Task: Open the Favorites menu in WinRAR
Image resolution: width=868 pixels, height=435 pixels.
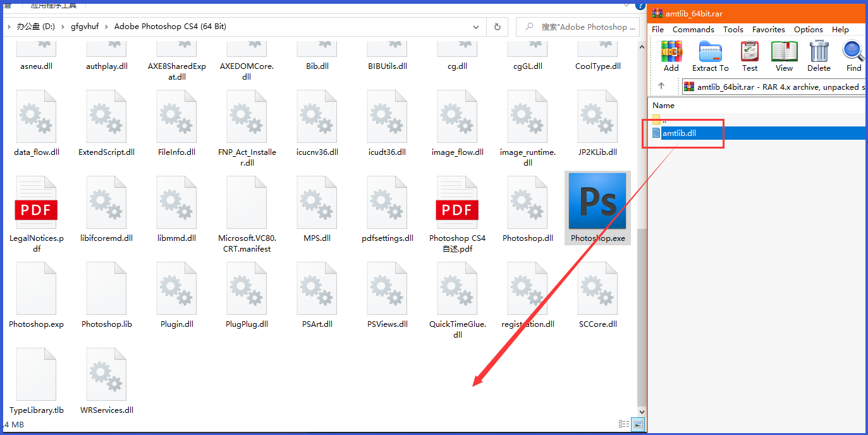Action: (x=768, y=30)
